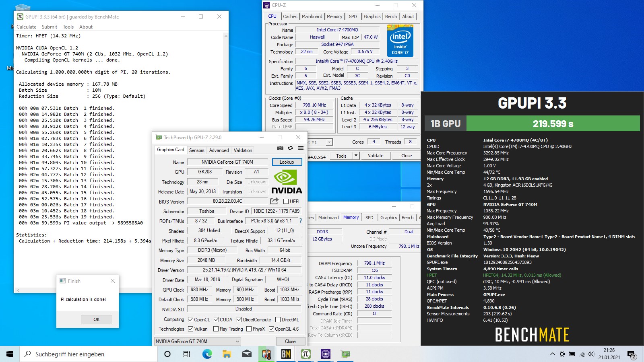Click the GPUPI horizontal scrollbar left arrow
Image resolution: width=644 pixels, height=362 pixels.
coord(18,290)
